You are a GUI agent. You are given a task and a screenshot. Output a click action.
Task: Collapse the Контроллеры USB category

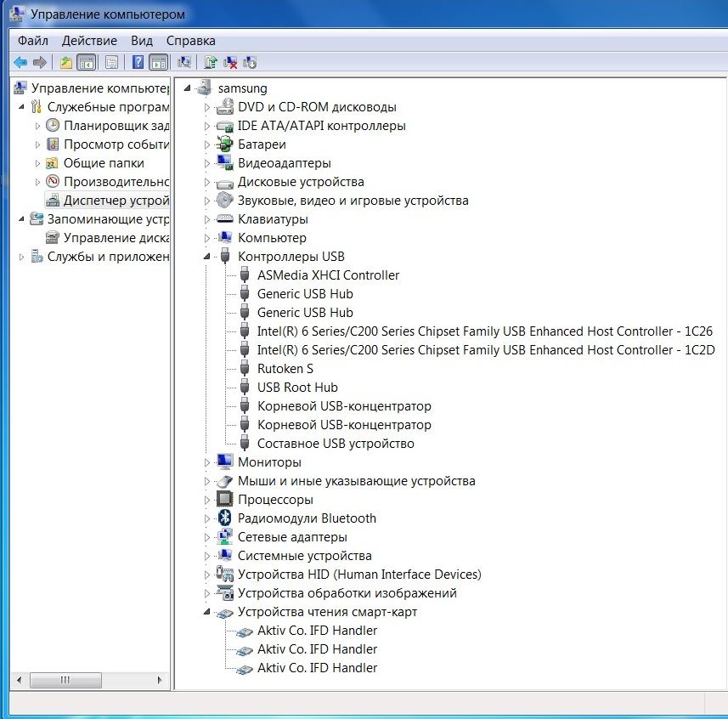coord(206,257)
